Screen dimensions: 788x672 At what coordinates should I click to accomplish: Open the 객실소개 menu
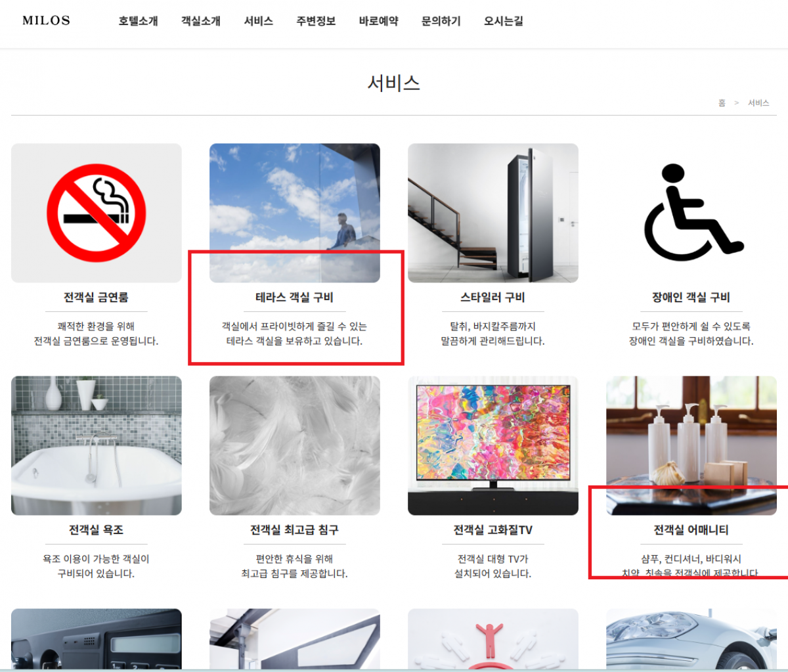(x=200, y=21)
